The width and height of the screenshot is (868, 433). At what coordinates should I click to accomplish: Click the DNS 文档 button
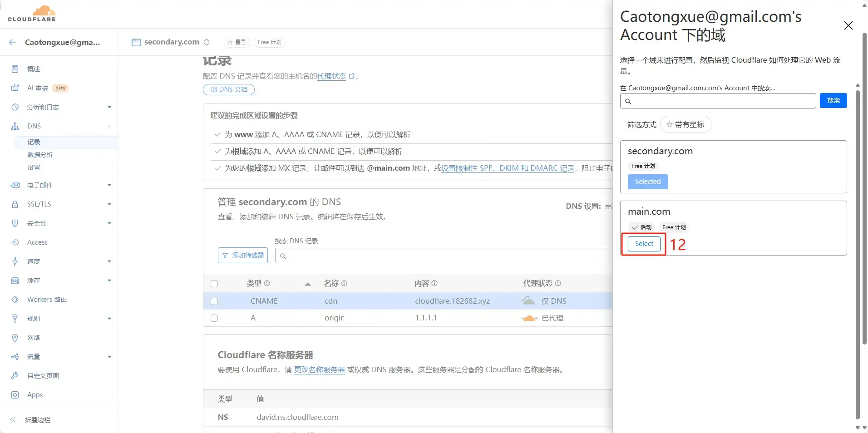pyautogui.click(x=229, y=89)
